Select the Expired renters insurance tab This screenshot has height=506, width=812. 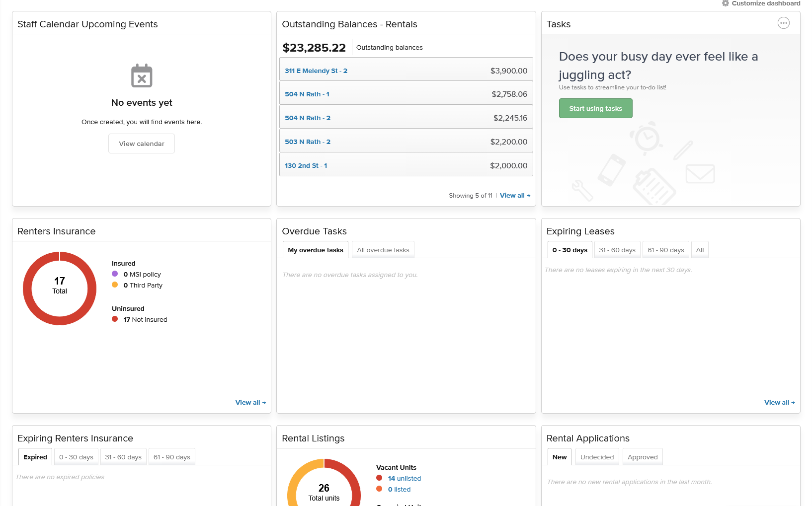[x=35, y=457]
